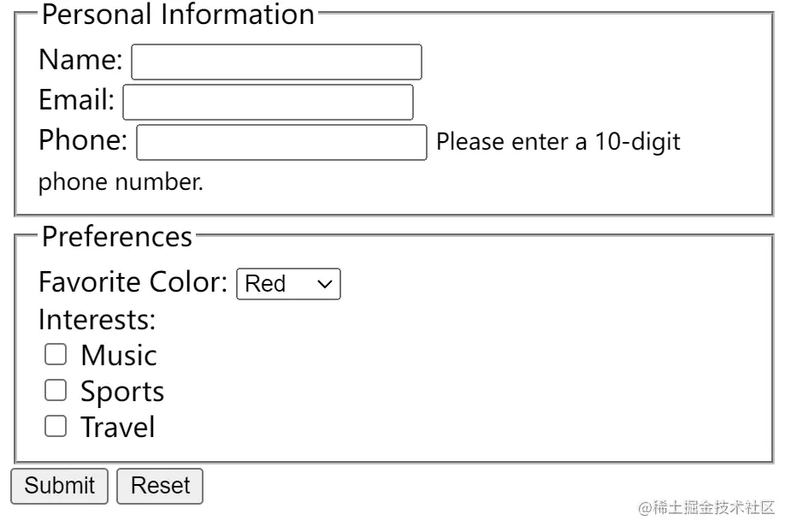
Task: Tick the Sports checkbox
Action: (x=56, y=391)
